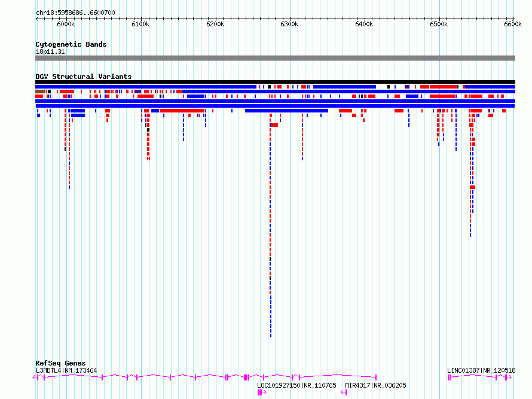
Task: Click the L3MBTL4 thick exon block near 6240k
Action: [247, 377]
